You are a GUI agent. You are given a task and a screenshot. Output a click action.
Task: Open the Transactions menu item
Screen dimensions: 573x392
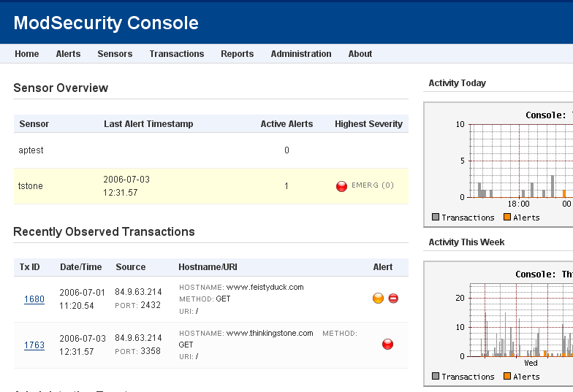click(x=177, y=54)
